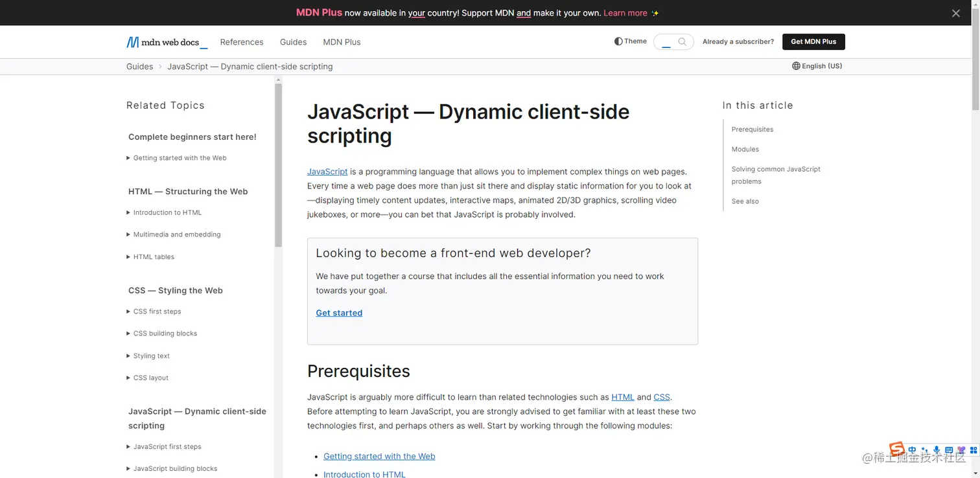Toggle the IME punctuation mode icon

924,450
